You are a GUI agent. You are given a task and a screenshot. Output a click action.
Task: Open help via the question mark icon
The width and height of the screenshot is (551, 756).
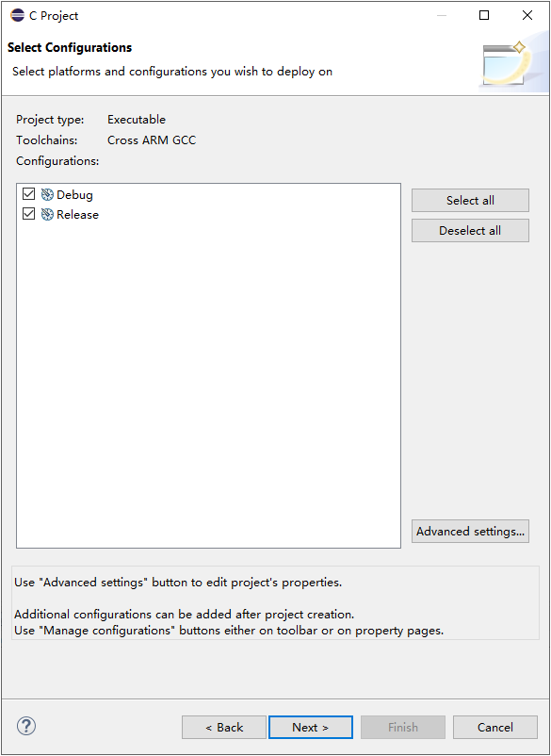coord(26,726)
